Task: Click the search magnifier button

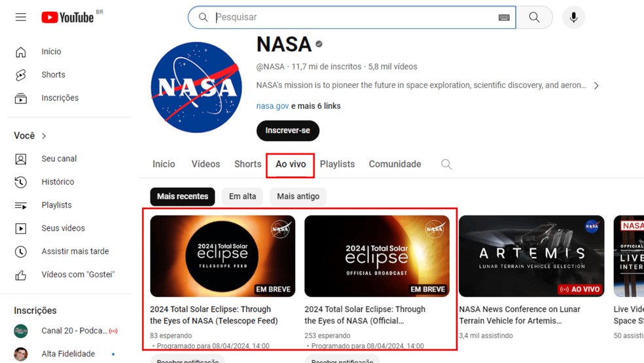Action: click(x=534, y=17)
